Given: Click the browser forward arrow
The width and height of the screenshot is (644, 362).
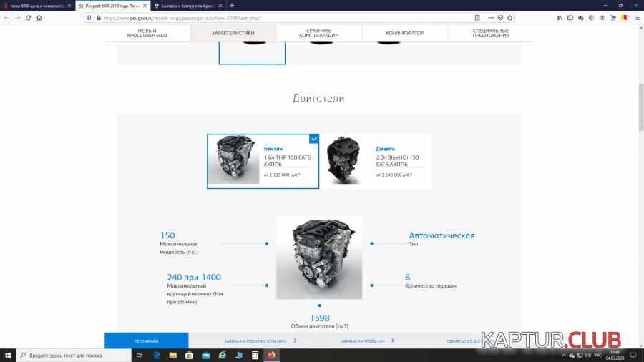Looking at the screenshot, I should pyautogui.click(x=18, y=18).
